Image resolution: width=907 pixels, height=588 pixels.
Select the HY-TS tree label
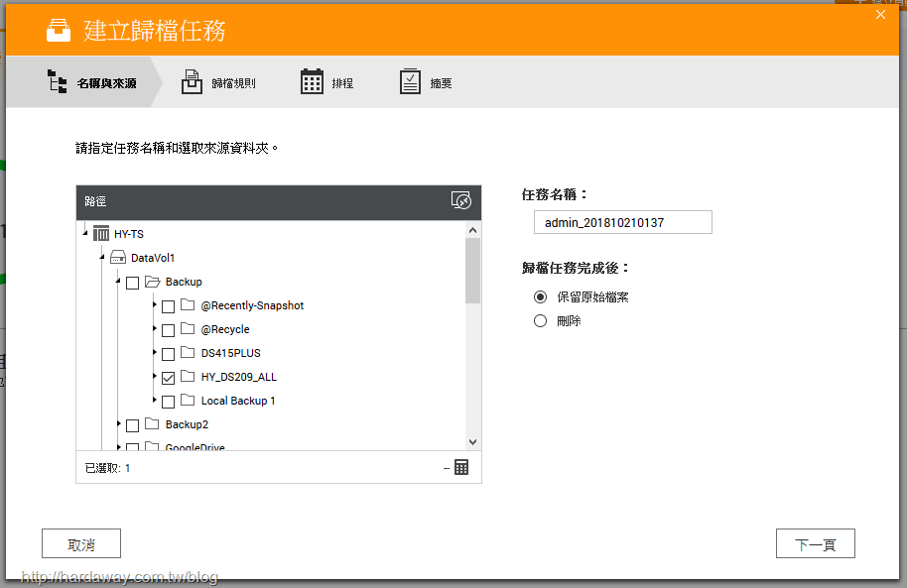pyautogui.click(x=128, y=234)
